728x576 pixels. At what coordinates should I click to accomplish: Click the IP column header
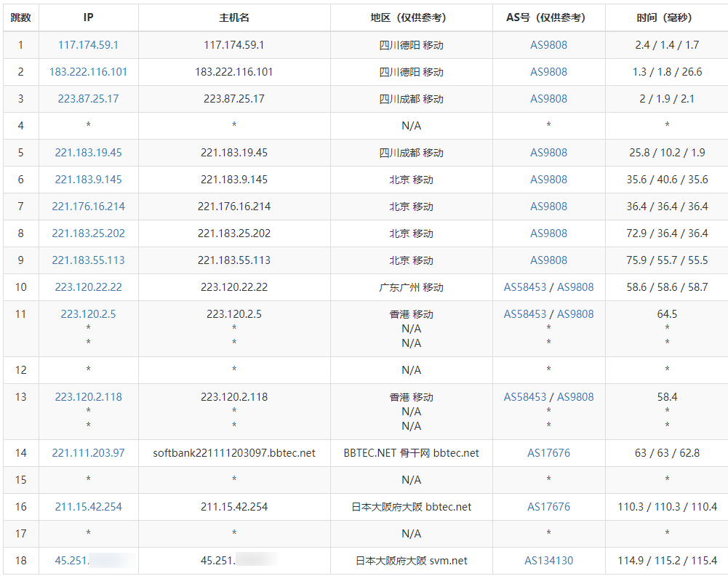pos(88,17)
